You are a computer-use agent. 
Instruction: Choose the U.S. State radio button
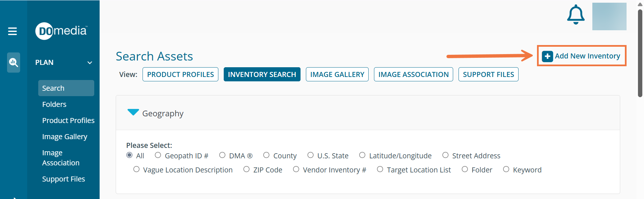point(311,155)
